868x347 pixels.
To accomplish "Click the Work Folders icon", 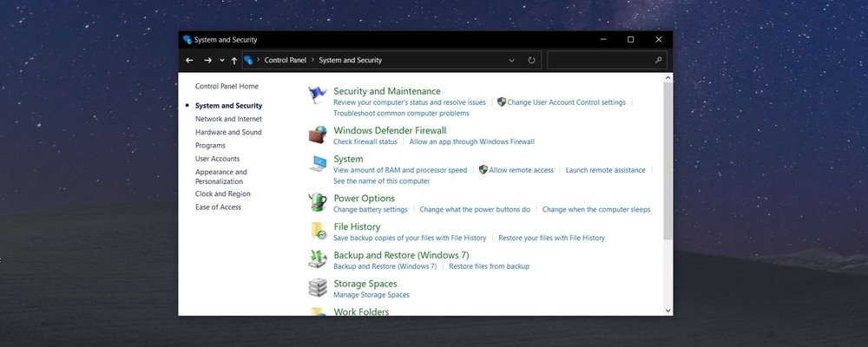I will point(318,311).
